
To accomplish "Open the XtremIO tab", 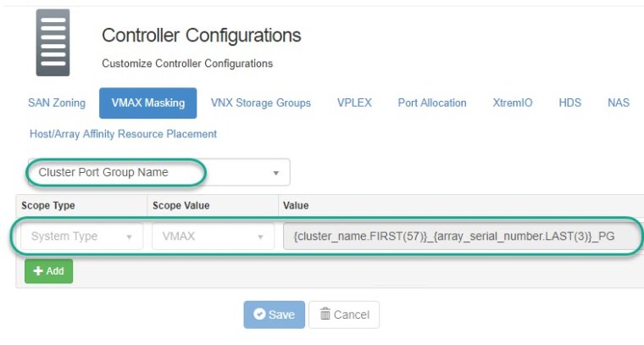I will point(513,103).
